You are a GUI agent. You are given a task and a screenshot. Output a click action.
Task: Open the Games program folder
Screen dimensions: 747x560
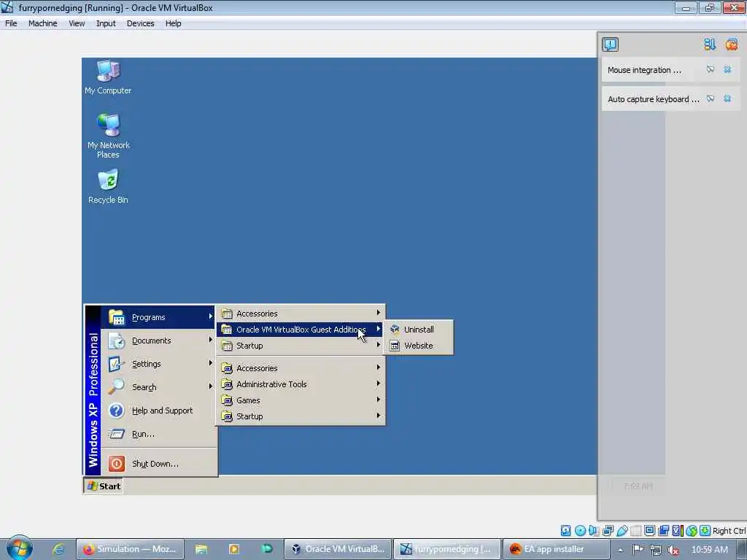click(x=300, y=400)
